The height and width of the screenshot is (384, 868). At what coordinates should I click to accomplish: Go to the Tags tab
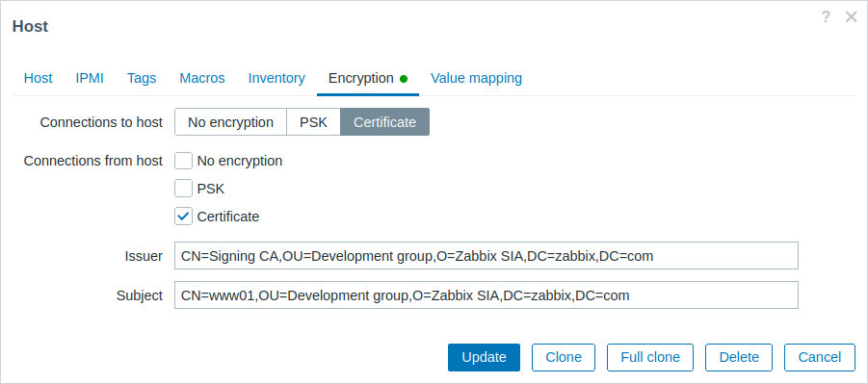coord(142,78)
